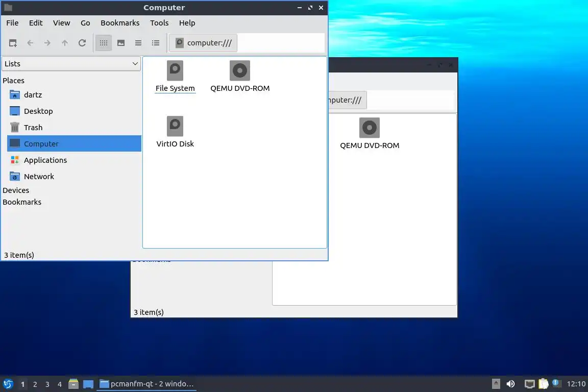Screen dimensions: 588x392
Task: Select the VirtIO Disk icon
Action: 175,132
